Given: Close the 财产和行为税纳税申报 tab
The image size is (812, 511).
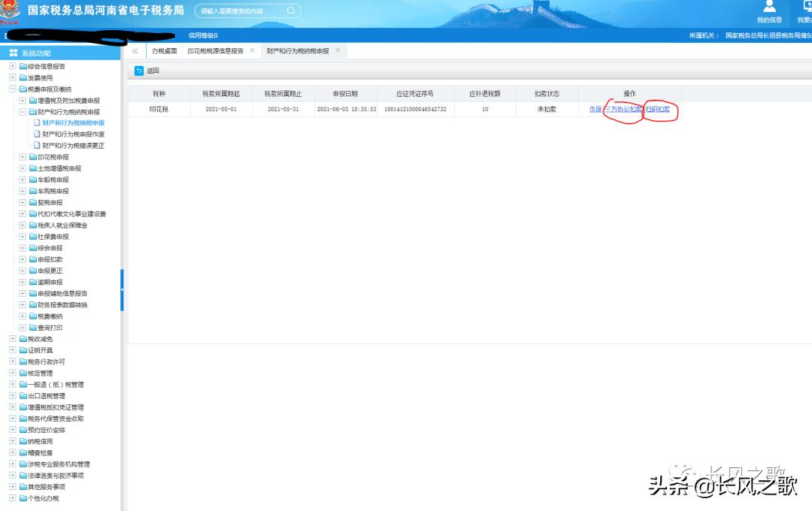Looking at the screenshot, I should coord(338,51).
